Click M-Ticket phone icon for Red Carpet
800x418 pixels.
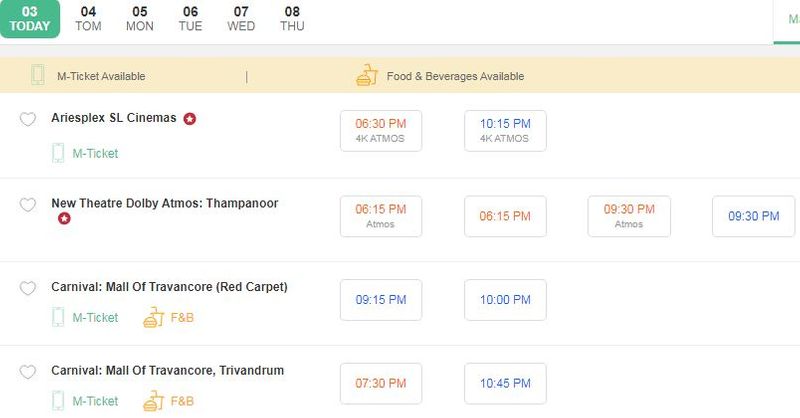click(59, 318)
